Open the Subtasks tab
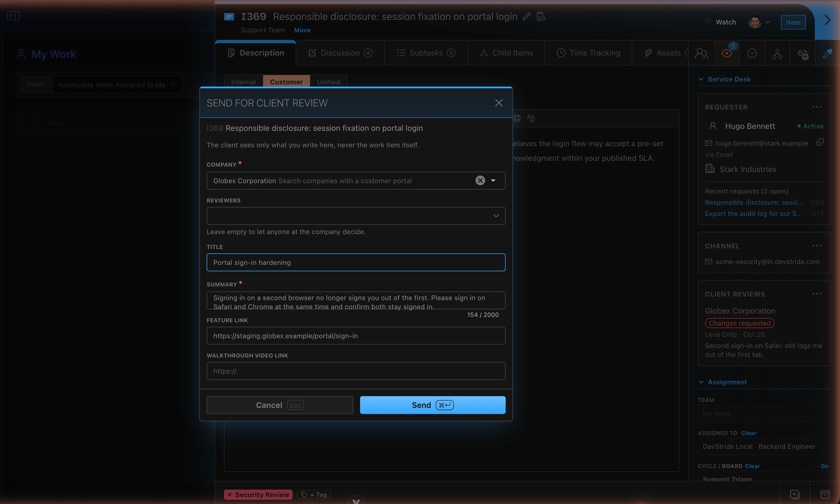Screen dimensions: 840x504 pos(426,53)
